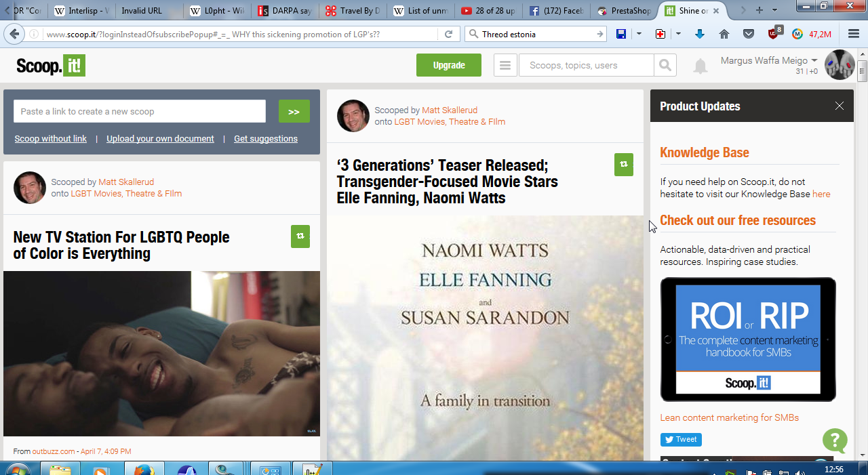Switch to the YouTube 28 of 28 tab

click(488, 11)
